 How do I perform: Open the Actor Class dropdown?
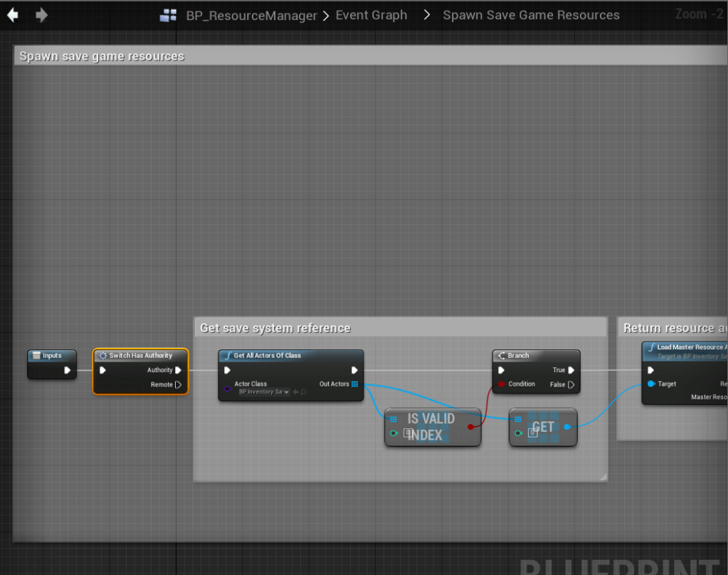(x=264, y=392)
